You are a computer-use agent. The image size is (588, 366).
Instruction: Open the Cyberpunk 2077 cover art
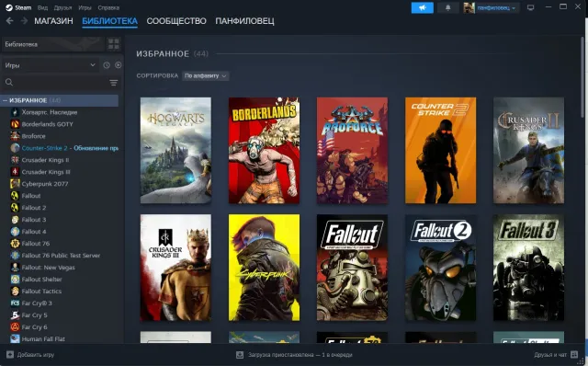[264, 268]
